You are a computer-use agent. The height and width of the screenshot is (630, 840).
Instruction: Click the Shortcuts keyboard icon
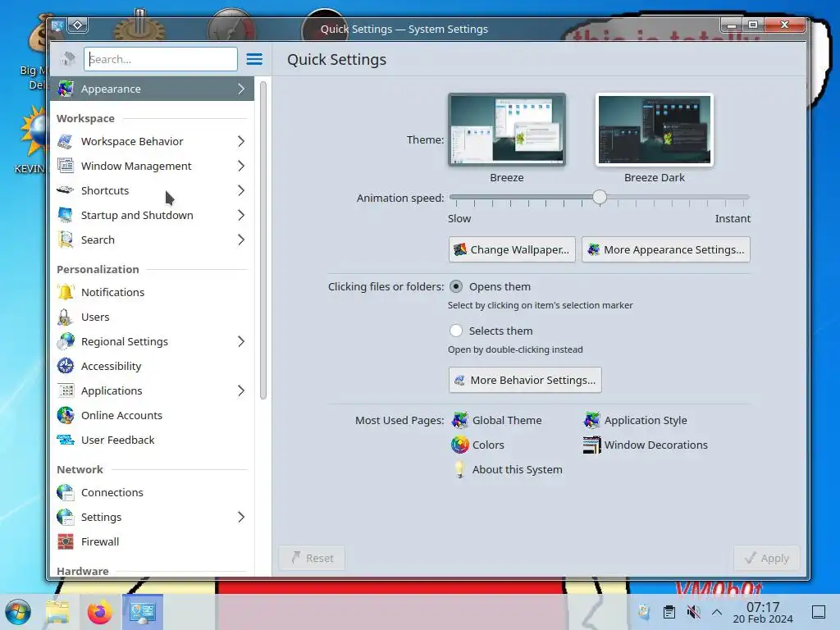tap(66, 190)
